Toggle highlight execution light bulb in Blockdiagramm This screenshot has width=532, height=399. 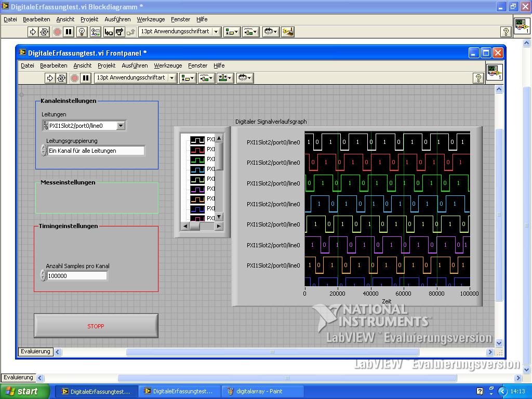(82, 32)
